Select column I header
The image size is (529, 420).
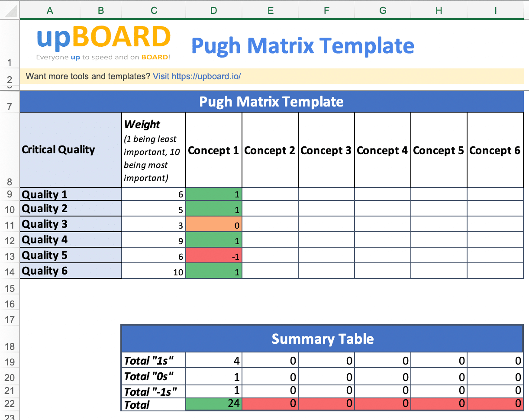point(495,10)
